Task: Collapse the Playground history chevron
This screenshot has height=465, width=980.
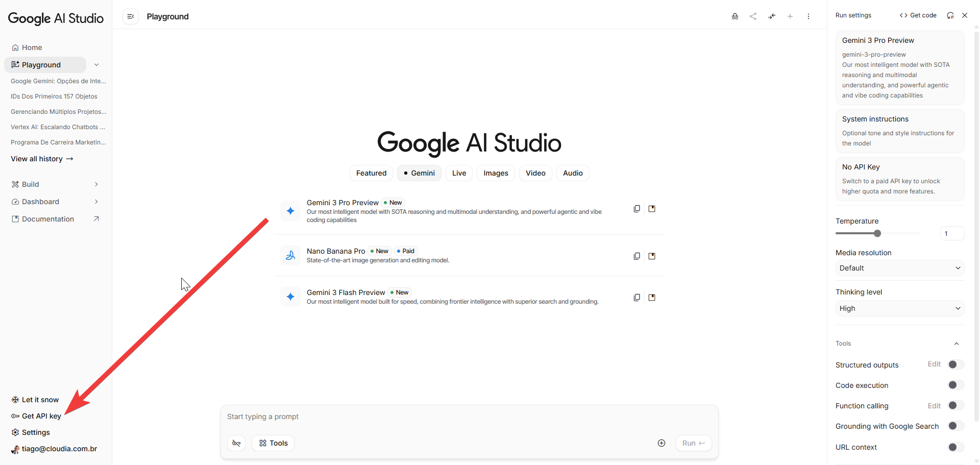Action: coord(96,65)
